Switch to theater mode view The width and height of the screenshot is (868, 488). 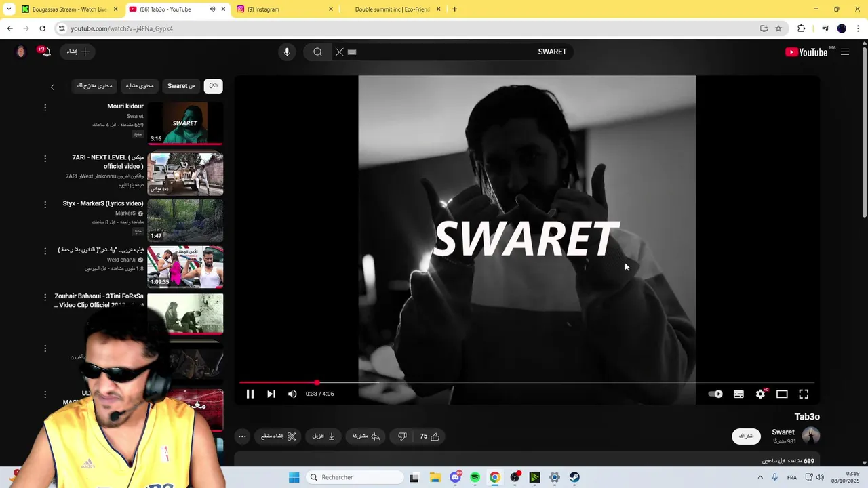pyautogui.click(x=782, y=394)
